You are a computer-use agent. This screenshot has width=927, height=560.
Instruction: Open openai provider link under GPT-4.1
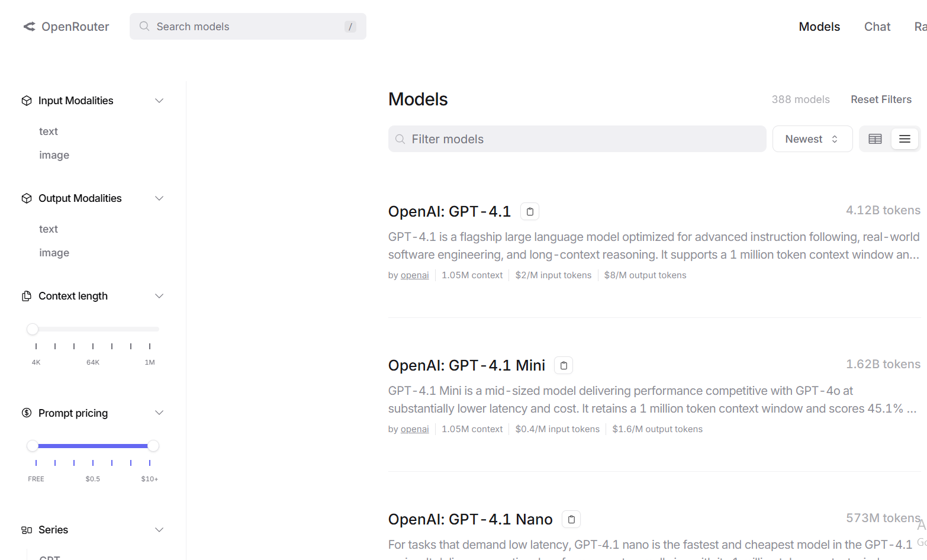[x=415, y=275]
